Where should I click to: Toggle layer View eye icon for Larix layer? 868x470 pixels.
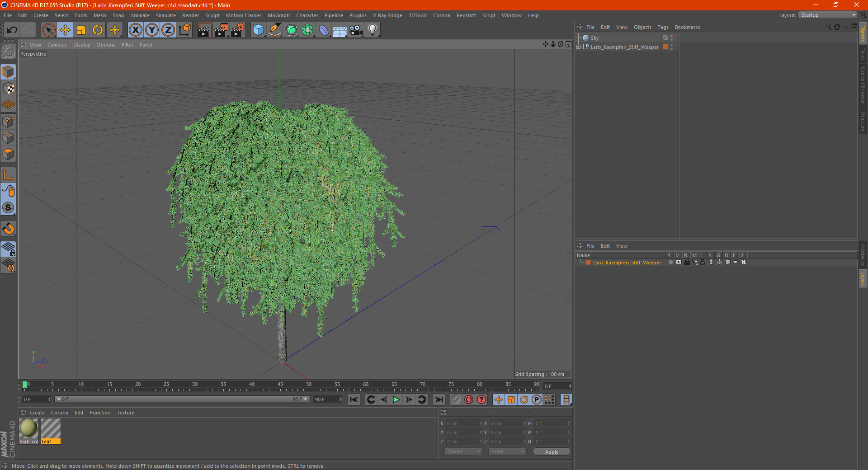point(679,263)
